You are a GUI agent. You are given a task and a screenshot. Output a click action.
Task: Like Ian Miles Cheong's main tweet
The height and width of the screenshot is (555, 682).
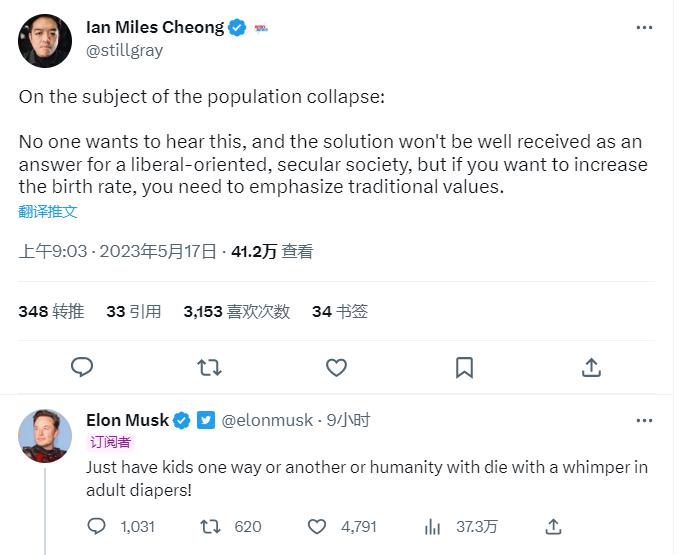(x=337, y=368)
